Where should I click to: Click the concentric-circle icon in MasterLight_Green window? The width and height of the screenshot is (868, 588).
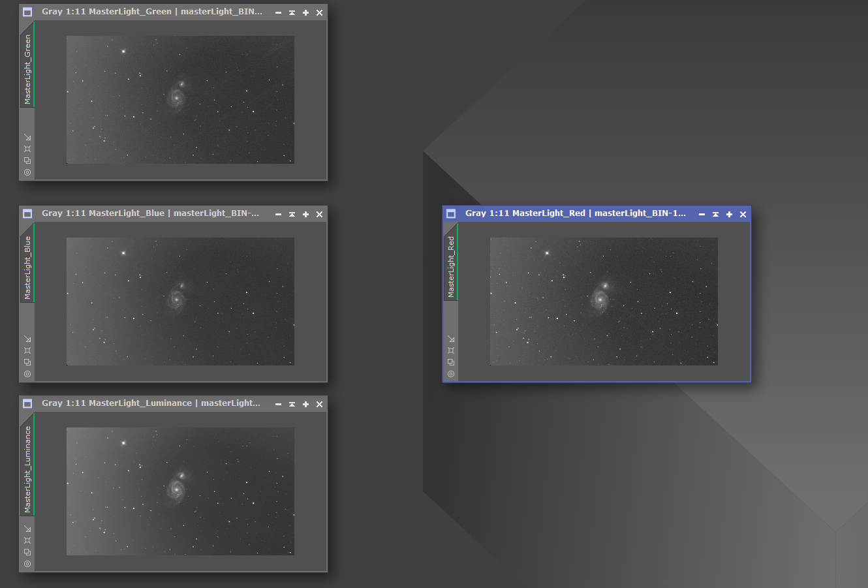27,172
